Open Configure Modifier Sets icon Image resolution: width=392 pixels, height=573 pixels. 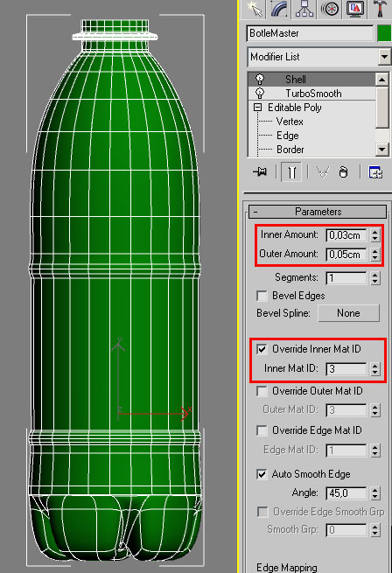pos(375,171)
